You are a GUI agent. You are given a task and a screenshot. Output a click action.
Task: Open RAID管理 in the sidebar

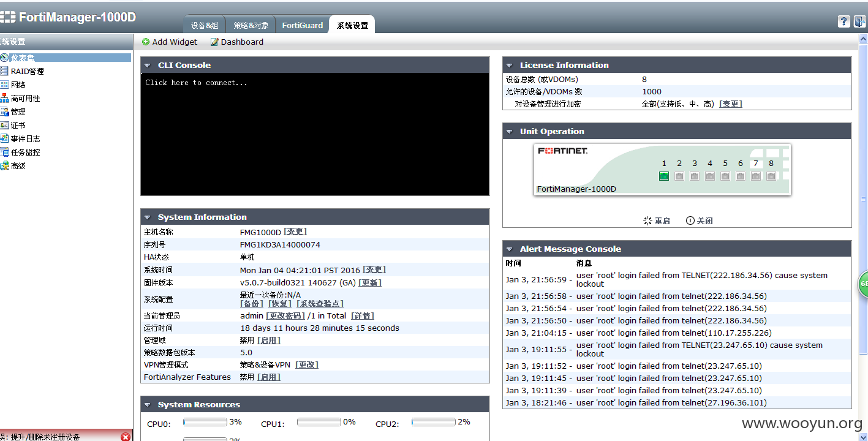[x=28, y=71]
